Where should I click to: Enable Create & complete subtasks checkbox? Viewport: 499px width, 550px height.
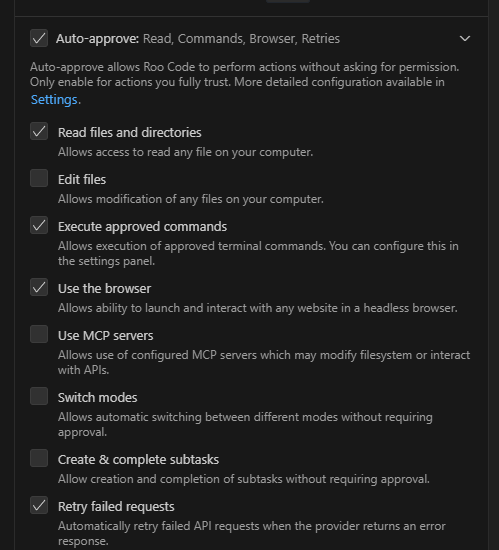point(39,458)
